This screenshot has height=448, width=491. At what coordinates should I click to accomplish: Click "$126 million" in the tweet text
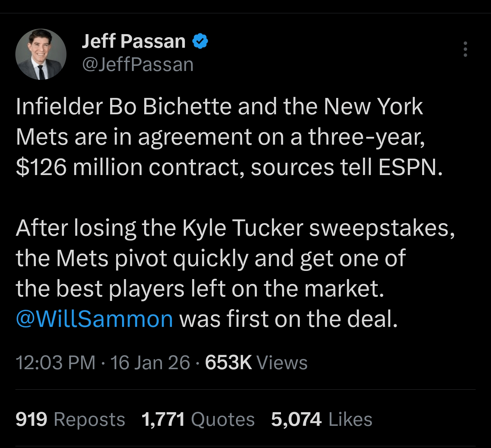79,168
